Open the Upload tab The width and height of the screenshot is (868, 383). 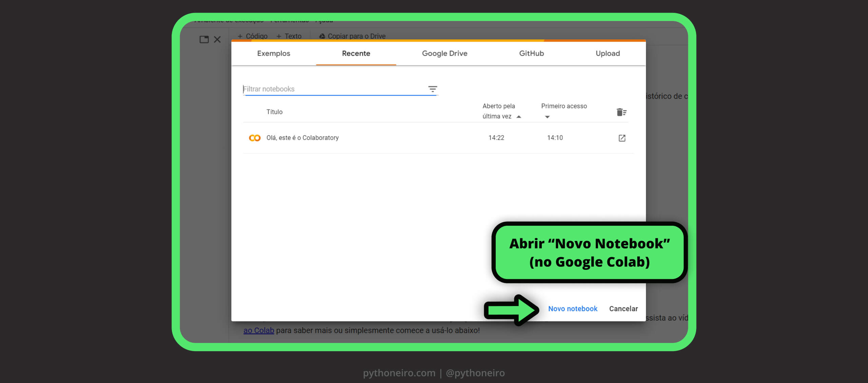click(608, 53)
